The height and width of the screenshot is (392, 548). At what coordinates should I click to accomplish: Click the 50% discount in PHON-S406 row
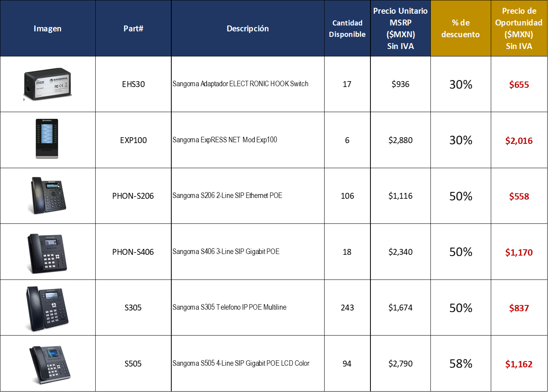coord(461,252)
